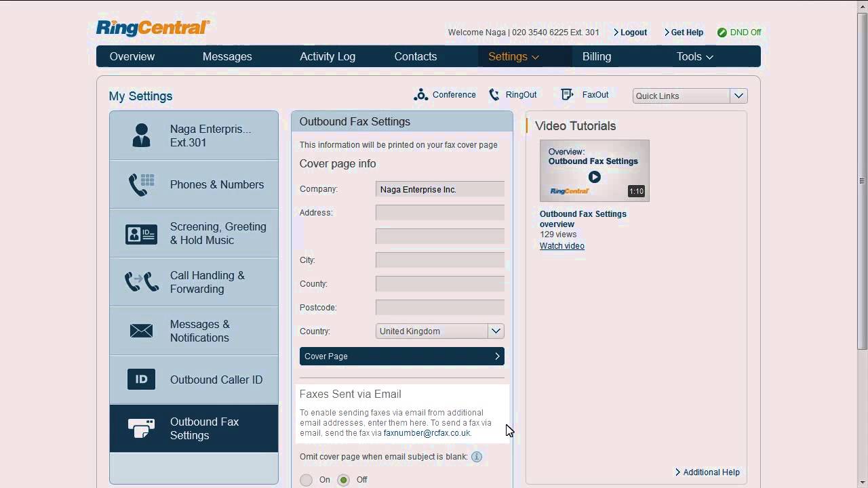Click the Messages & Notifications label
This screenshot has height=488, width=868.
pyautogui.click(x=200, y=331)
